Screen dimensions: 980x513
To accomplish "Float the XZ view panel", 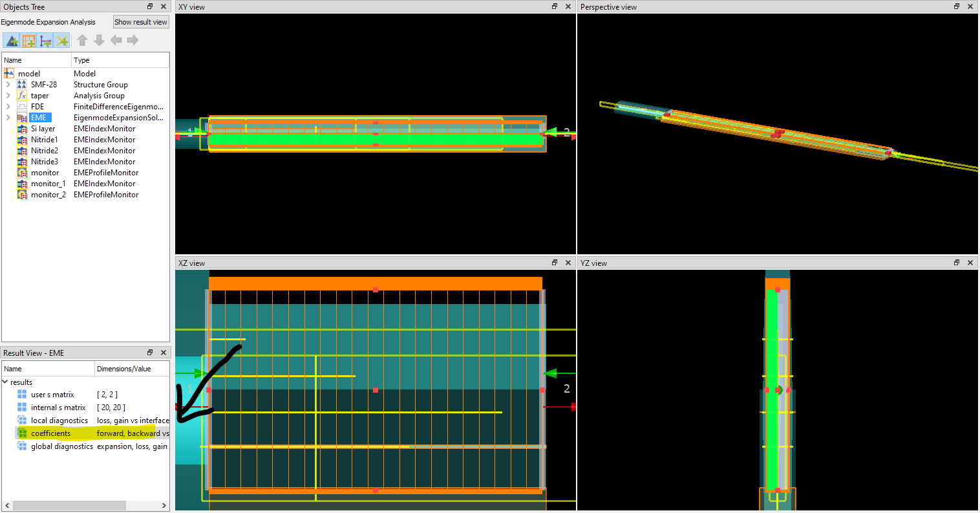I will [x=555, y=263].
